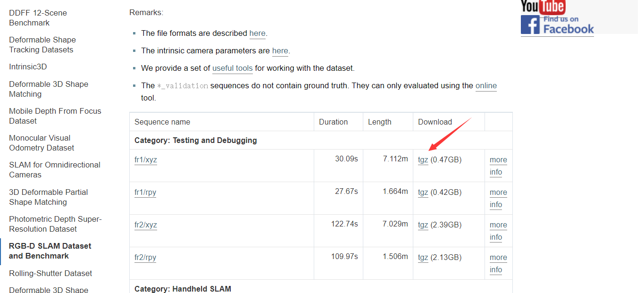The width and height of the screenshot is (644, 293).
Task: Click the 'Category: Testing and Debugging' row
Action: tap(321, 141)
